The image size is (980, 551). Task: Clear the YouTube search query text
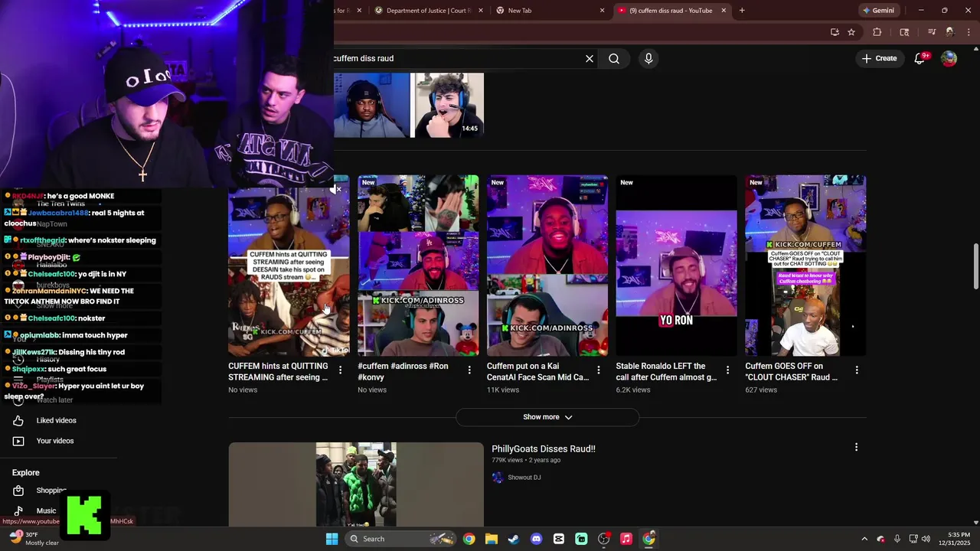tap(590, 58)
